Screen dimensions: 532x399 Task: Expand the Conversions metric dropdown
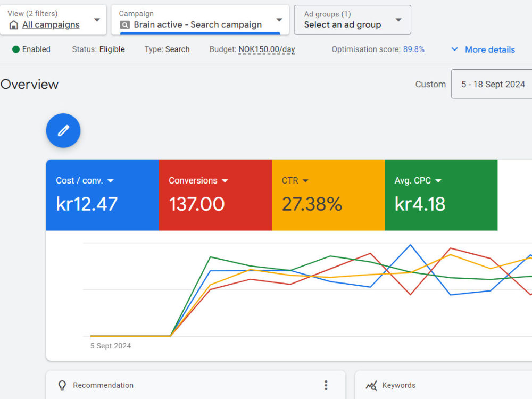[x=225, y=181]
